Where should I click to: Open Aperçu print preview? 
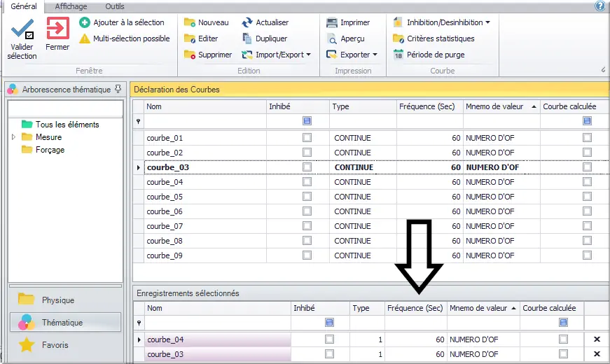tap(345, 38)
